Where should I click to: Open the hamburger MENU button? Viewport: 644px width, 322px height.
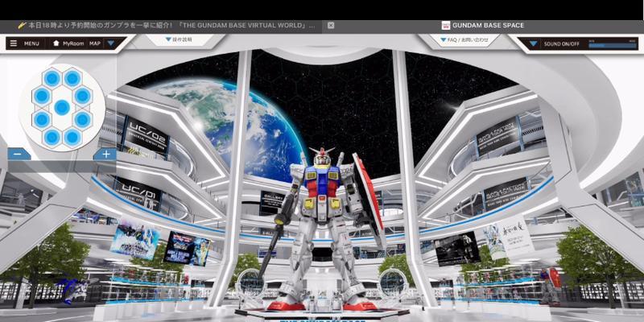pyautogui.click(x=25, y=43)
